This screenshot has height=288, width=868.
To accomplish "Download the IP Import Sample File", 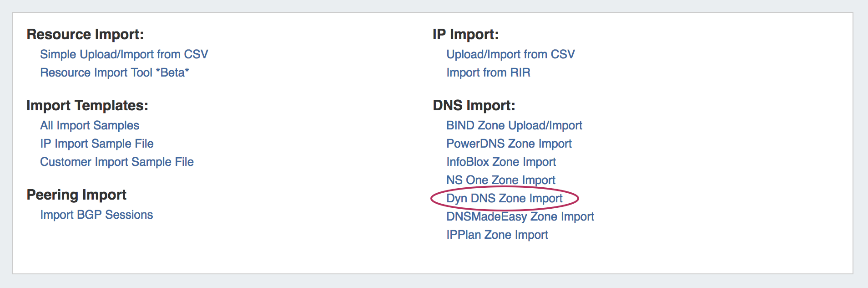I will pyautogui.click(x=96, y=144).
